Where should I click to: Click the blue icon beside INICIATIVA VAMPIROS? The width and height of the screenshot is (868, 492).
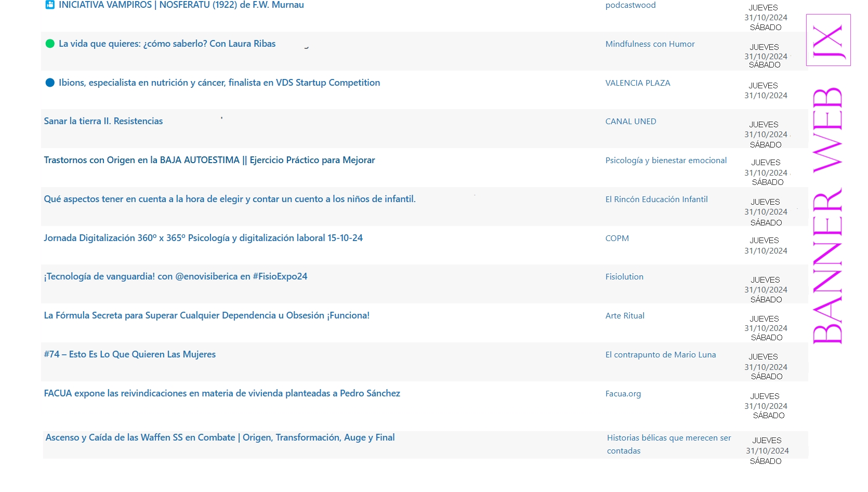(x=50, y=5)
